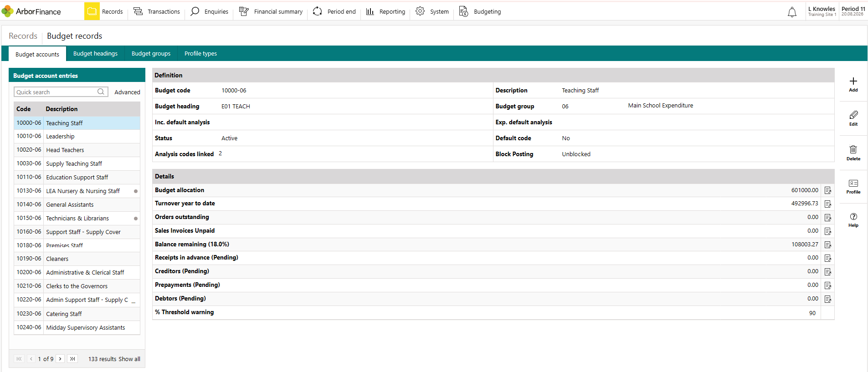Click the ArborFinance logo
This screenshot has width=868, height=372.
pos(31,11)
